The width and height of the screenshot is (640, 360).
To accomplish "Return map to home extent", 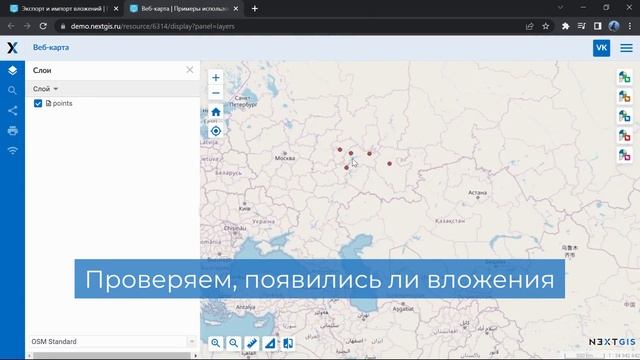I will (216, 112).
